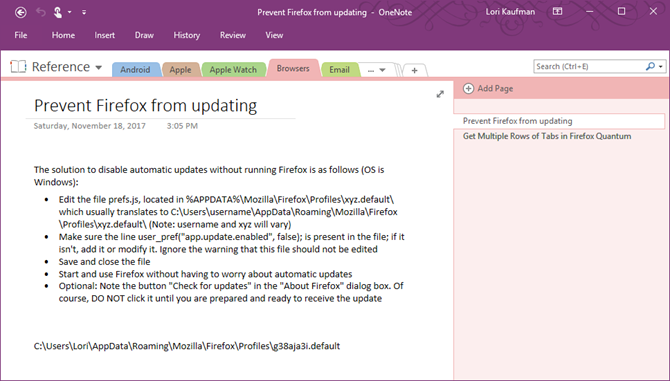Screen dimensions: 670x381
Task: Open 'Get Multiple Rows of Tabs in Firefox Quantum' page
Action: point(547,136)
